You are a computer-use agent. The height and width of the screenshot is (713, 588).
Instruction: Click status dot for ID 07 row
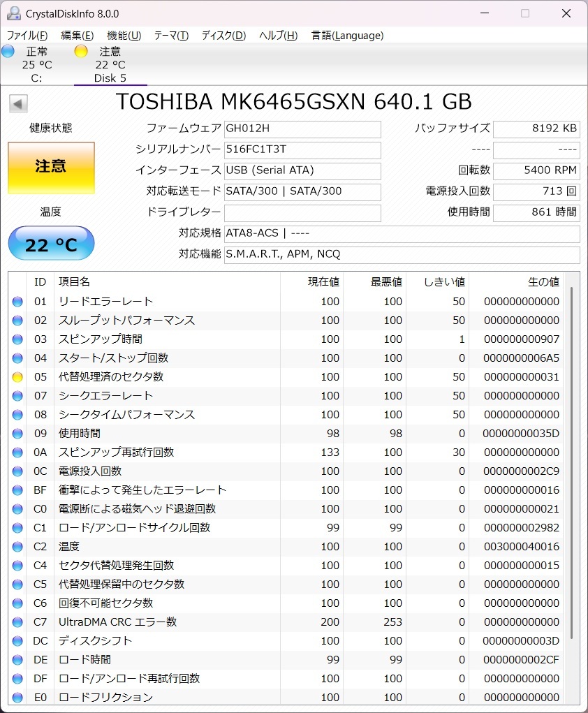pyautogui.click(x=17, y=396)
